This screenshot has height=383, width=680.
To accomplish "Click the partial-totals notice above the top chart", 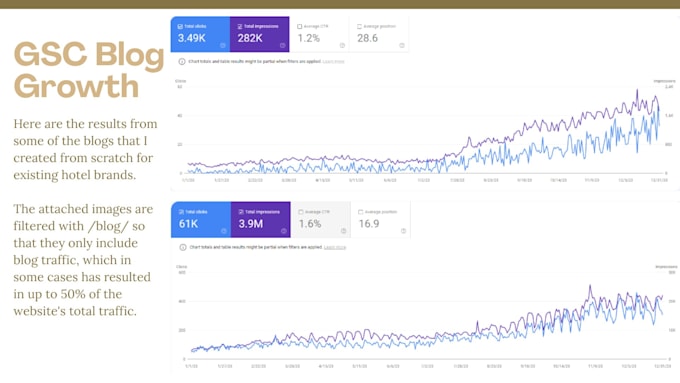I will (255, 62).
